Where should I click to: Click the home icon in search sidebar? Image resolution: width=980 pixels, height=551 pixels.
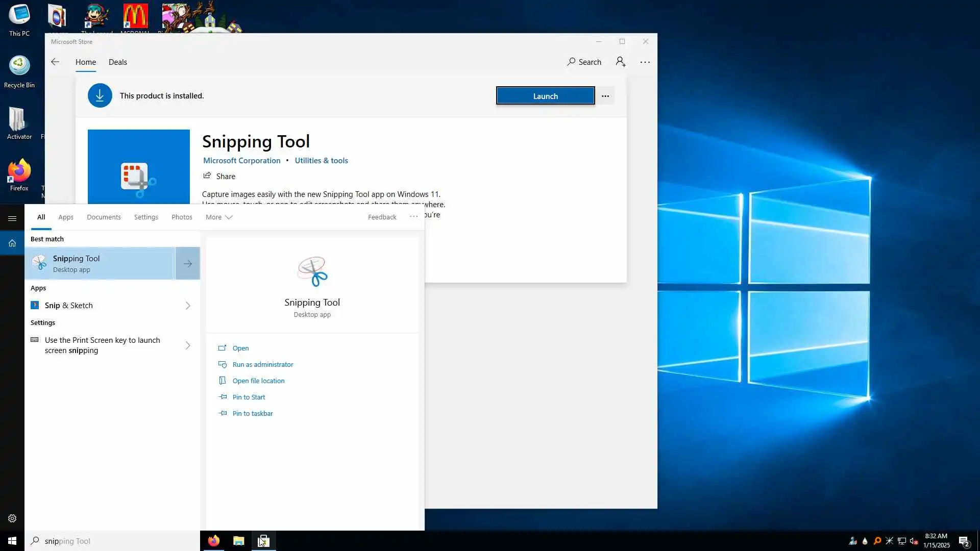point(12,243)
